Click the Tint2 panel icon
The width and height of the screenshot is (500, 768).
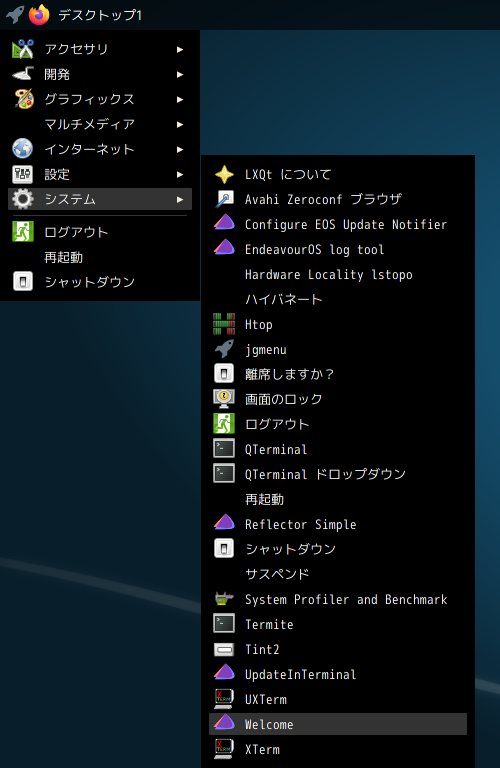(x=224, y=649)
